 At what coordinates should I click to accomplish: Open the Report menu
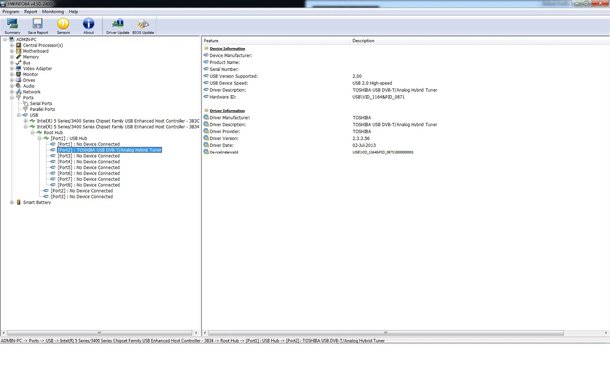30,12
